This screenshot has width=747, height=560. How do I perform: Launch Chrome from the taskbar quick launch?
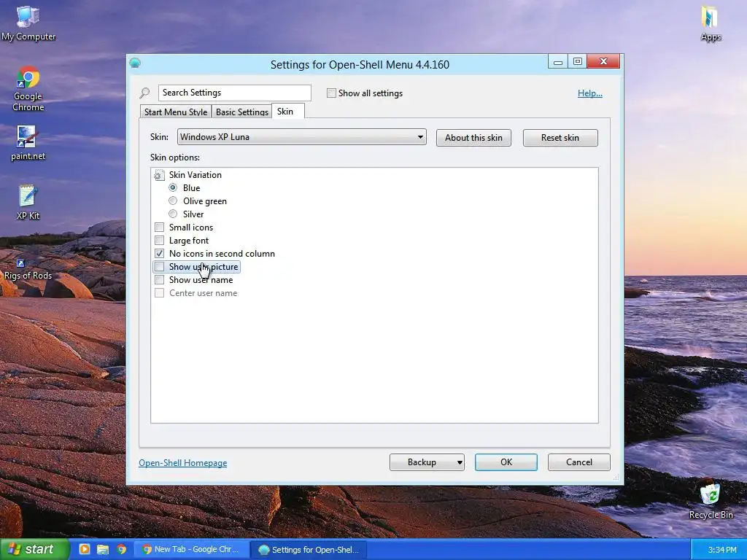point(122,549)
